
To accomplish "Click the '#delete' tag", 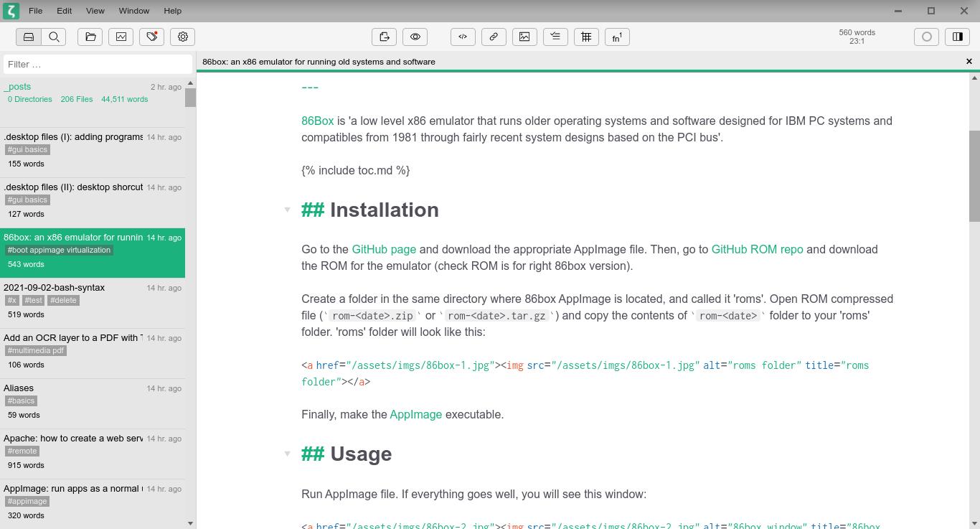I will click(63, 301).
